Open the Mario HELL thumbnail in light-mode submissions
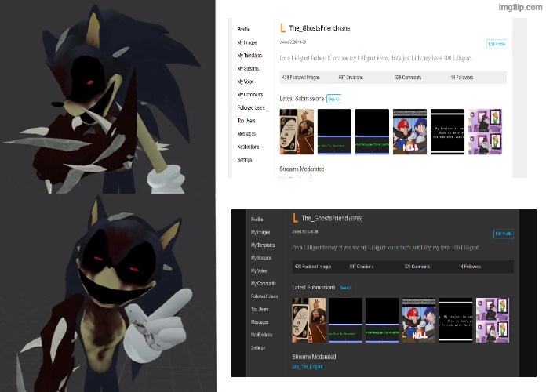Viewport: 546px width, 392px height. tap(409, 132)
